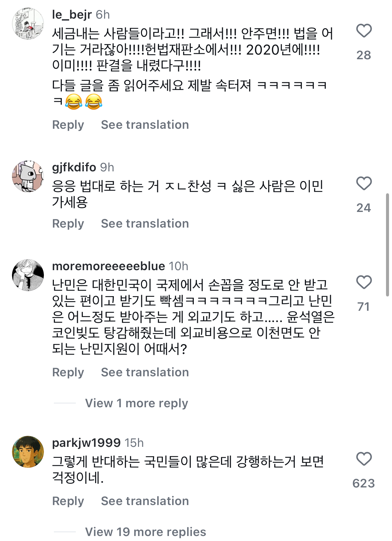Open username le_bejr
This screenshot has width=392, height=541.
72,15
